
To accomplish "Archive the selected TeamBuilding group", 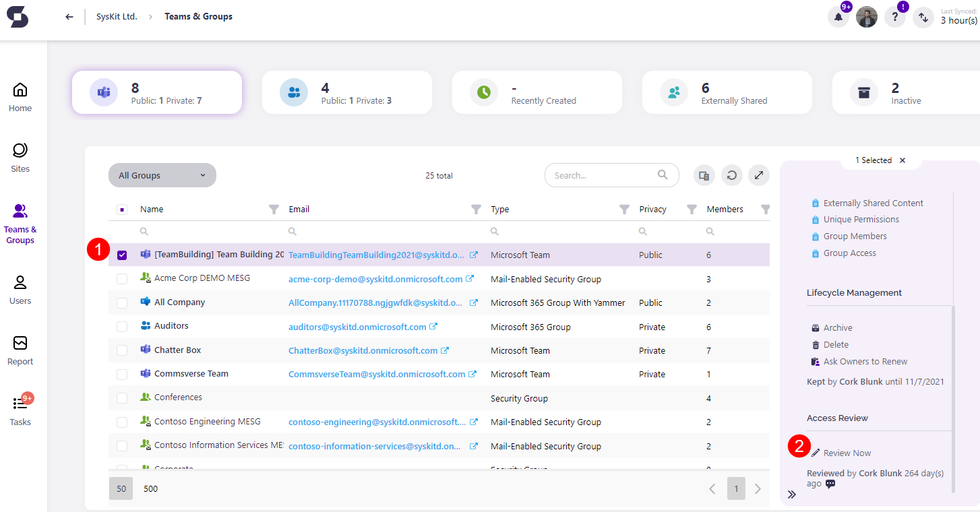I will click(836, 327).
